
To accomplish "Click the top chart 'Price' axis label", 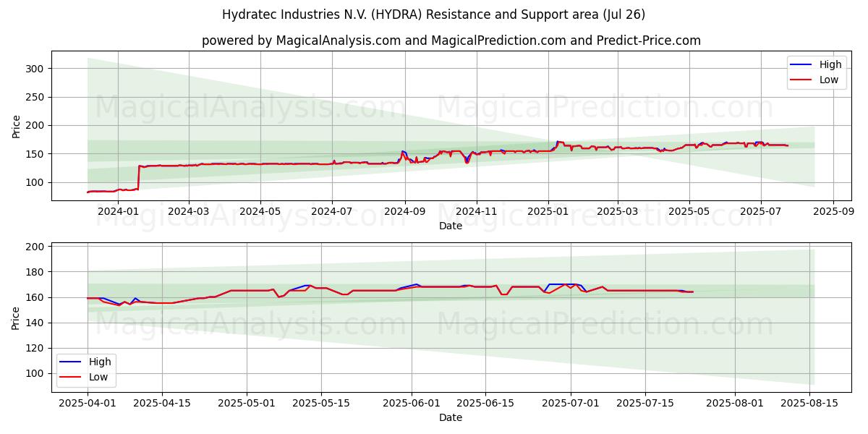I will tap(17, 126).
